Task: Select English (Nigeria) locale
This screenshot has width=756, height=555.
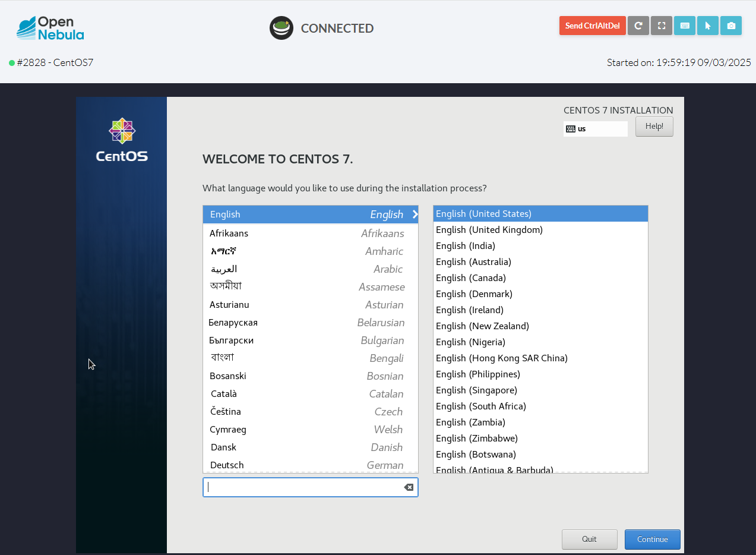Action: click(x=540, y=342)
